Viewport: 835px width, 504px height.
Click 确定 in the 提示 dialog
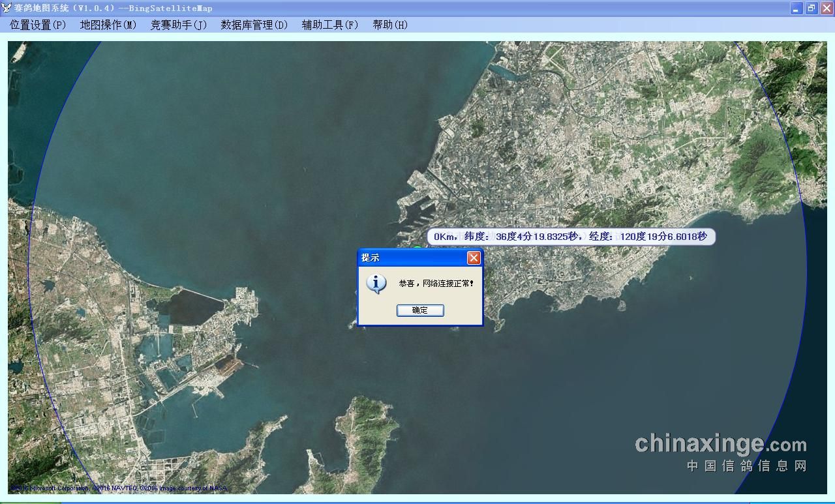[420, 310]
